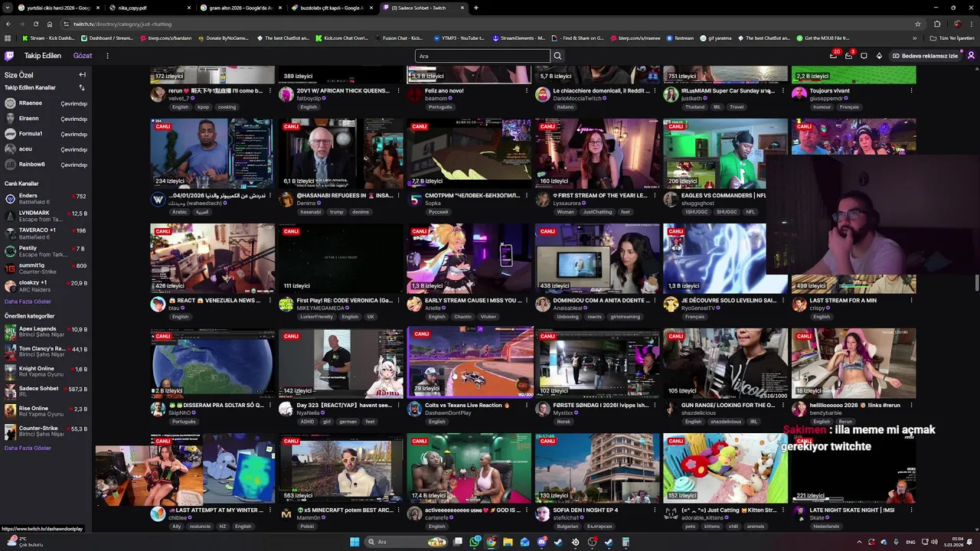980x551 pixels.
Task: Open the whispers chat bubble icon
Action: [864, 56]
